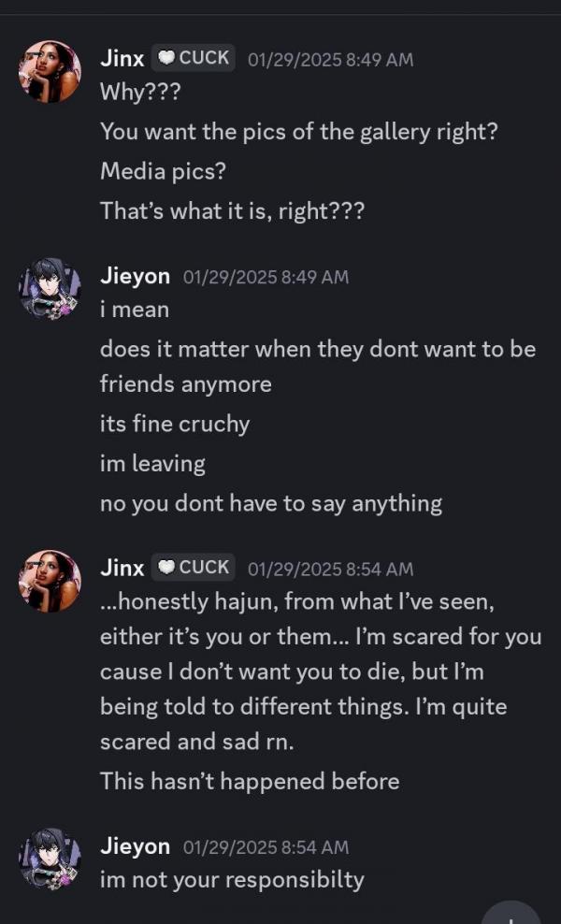Click Jinx's 01/29/2025 8:54 AM timestamp

point(330,569)
